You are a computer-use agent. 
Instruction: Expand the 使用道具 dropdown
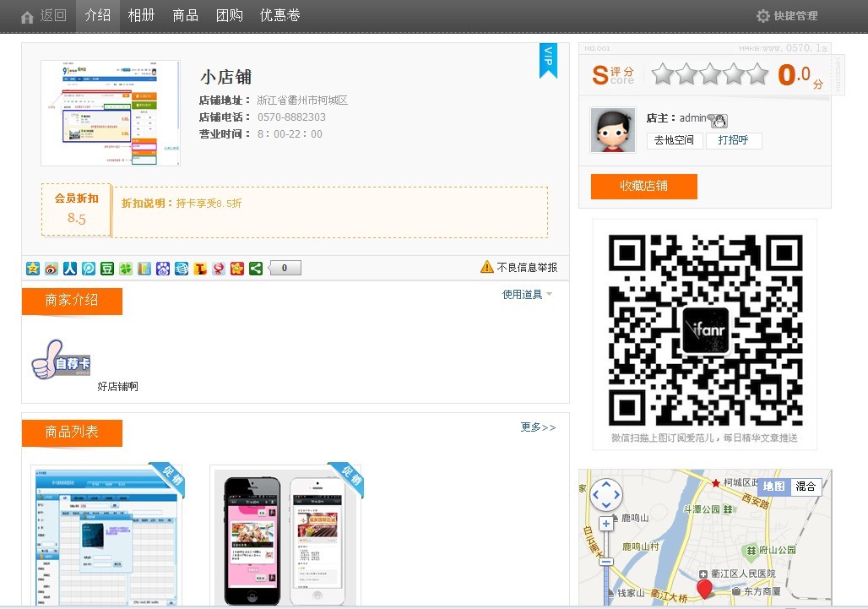[527, 295]
